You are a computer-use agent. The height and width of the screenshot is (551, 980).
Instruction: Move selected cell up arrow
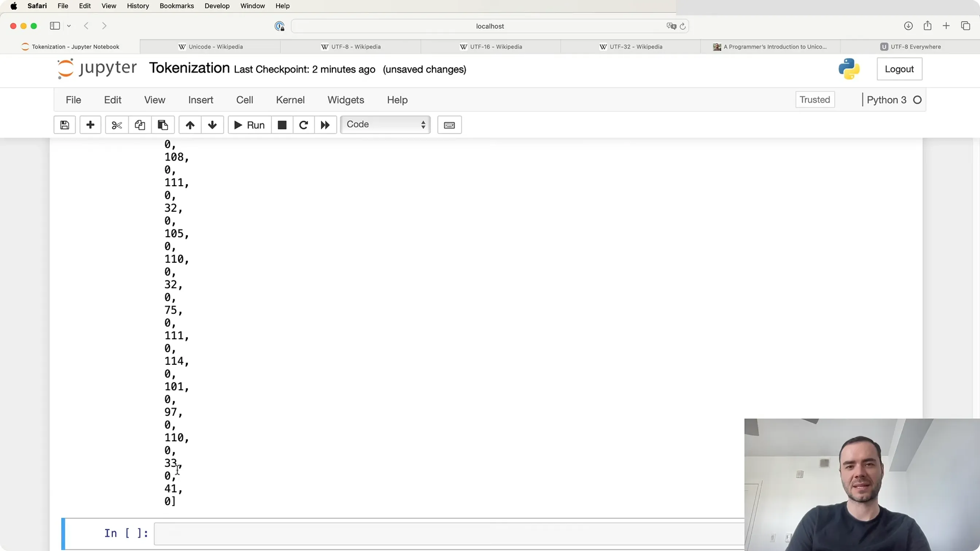point(190,125)
